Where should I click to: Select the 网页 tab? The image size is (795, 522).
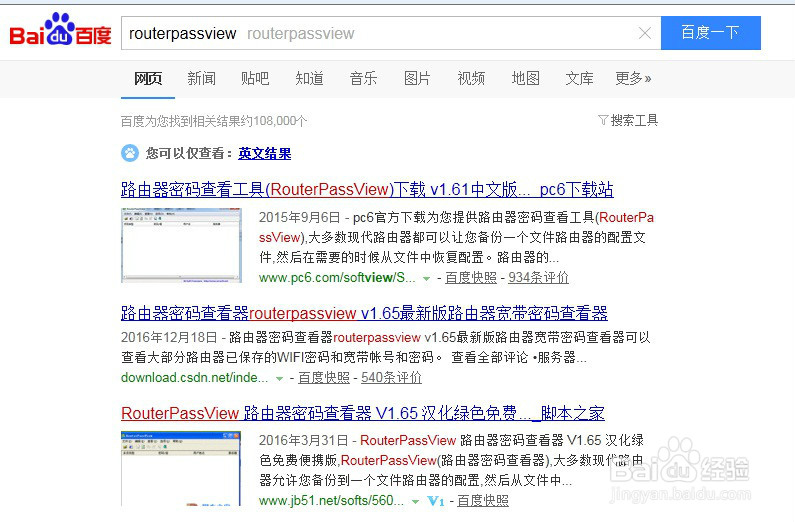coord(148,79)
